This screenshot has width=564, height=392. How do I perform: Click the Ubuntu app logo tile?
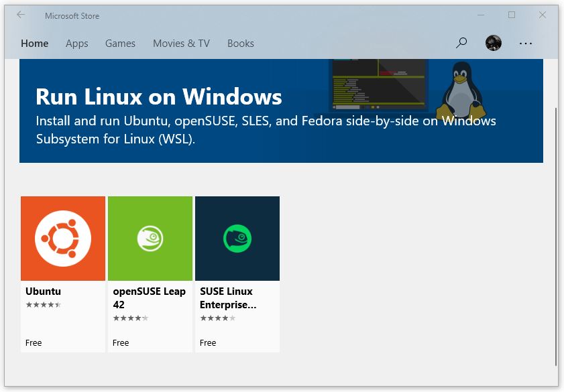coord(63,239)
